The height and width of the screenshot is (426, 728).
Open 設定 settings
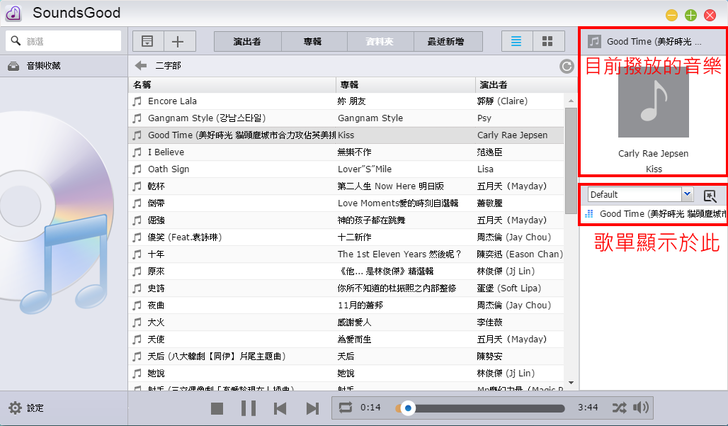coord(26,408)
